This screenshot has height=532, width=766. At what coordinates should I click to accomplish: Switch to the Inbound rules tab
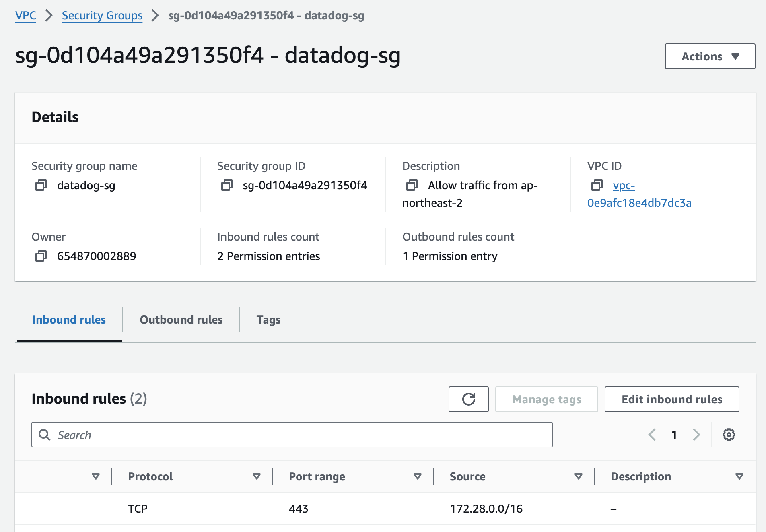point(69,320)
